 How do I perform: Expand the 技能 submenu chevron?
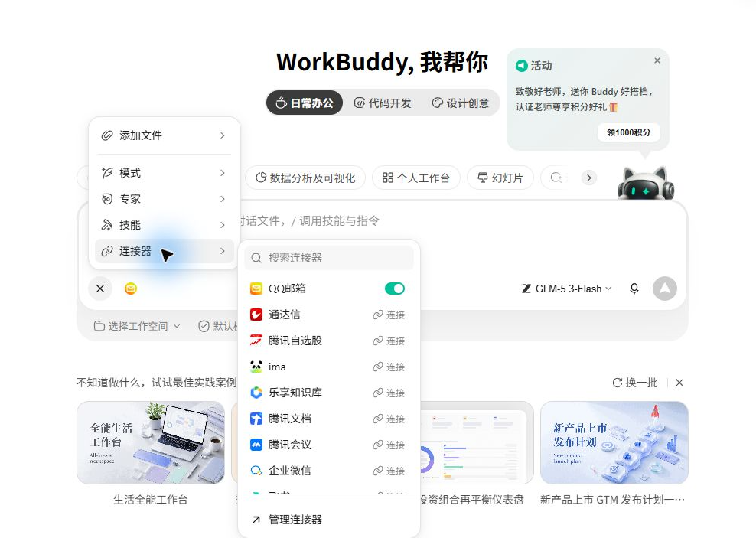pyautogui.click(x=222, y=225)
